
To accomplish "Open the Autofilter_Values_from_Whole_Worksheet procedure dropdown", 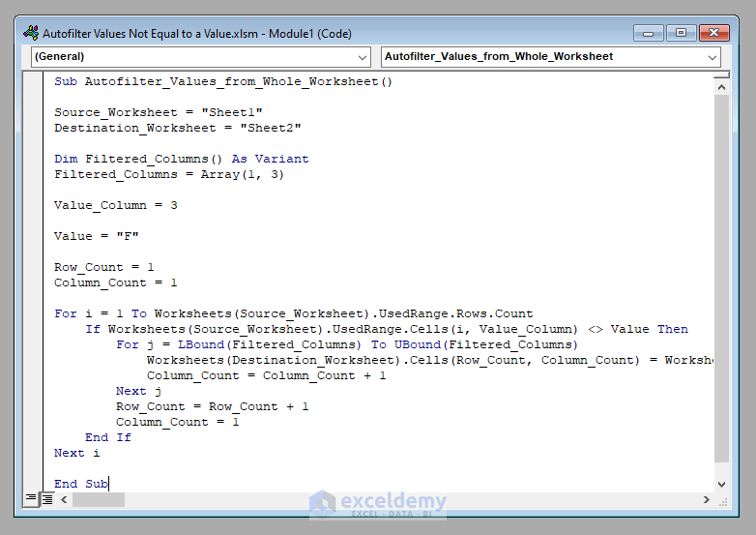I will 551,57.
